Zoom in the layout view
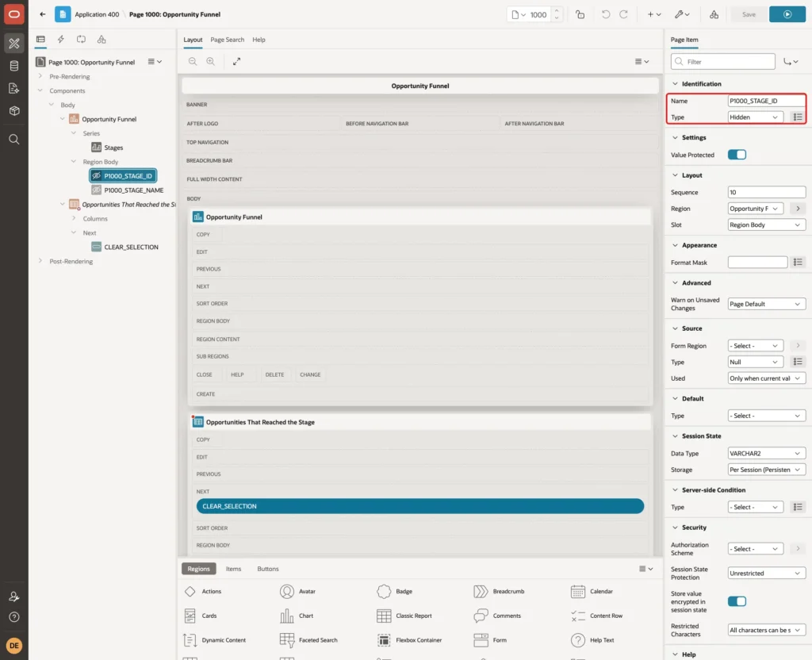This screenshot has width=812, height=660. 211,61
